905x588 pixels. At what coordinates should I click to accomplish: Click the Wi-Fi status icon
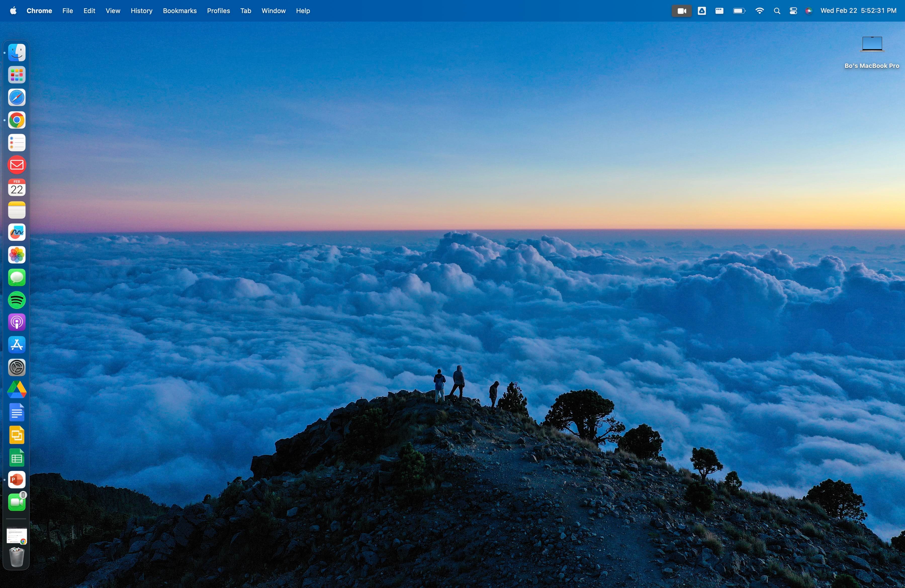pyautogui.click(x=759, y=11)
